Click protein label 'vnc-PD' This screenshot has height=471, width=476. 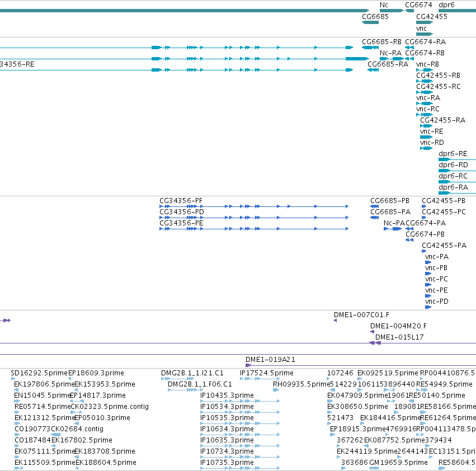point(437,302)
